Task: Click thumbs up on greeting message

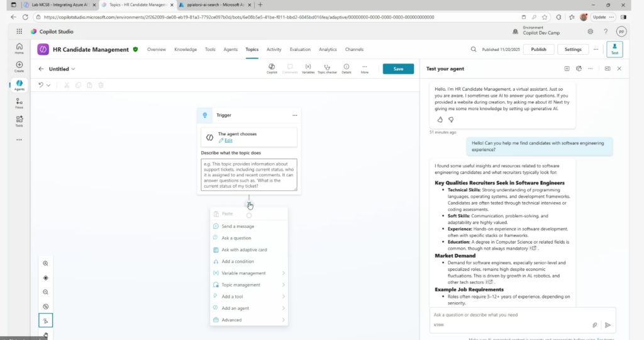Action: click(x=440, y=120)
